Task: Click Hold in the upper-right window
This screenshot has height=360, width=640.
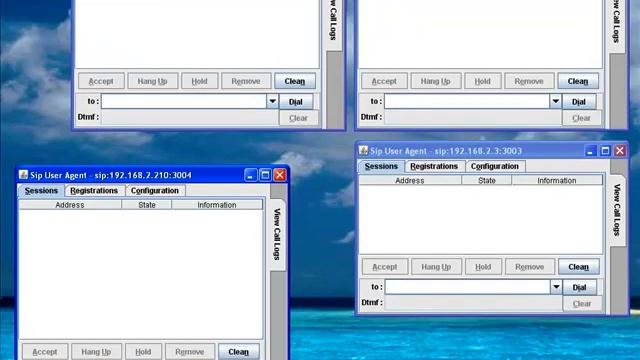Action: 482,81
